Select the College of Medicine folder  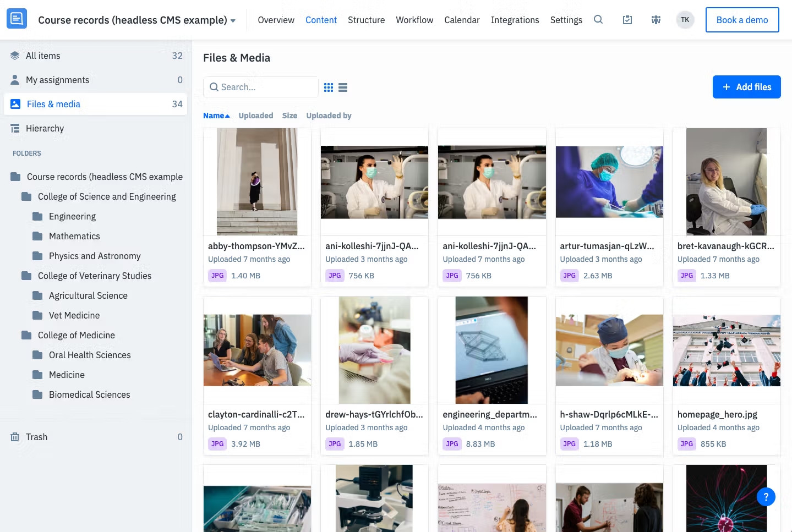[x=76, y=335]
